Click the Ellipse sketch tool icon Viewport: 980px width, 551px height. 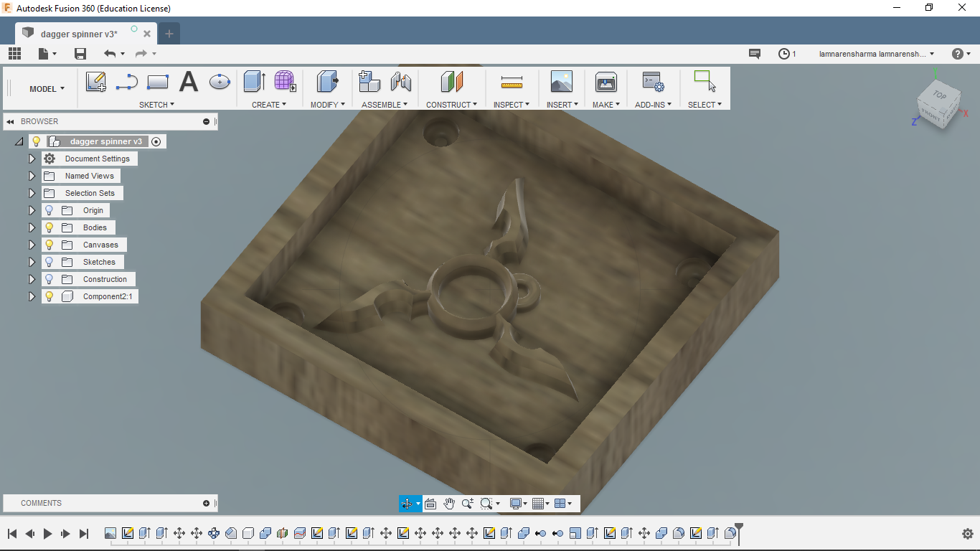click(220, 82)
